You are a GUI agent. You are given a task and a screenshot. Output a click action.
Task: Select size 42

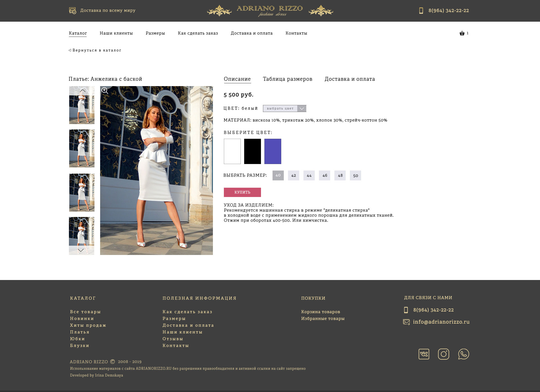point(293,175)
